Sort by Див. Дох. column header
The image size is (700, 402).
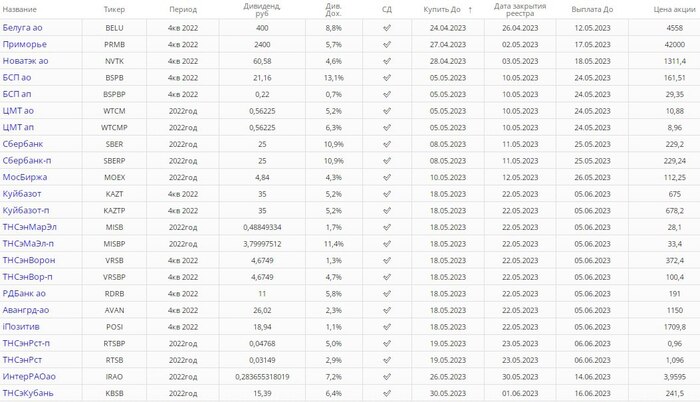[333, 8]
